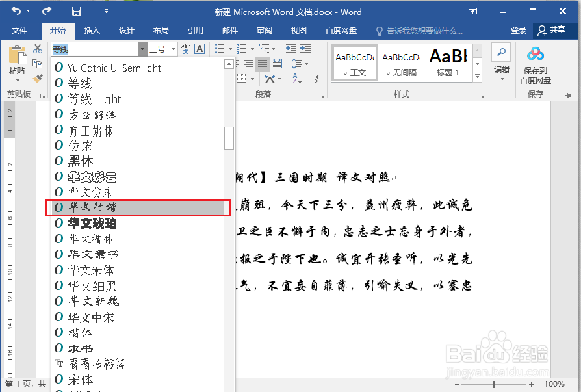Image resolution: width=581 pixels, height=392 pixels.
Task: Open the borders dropdown arrow
Action: coord(252,79)
